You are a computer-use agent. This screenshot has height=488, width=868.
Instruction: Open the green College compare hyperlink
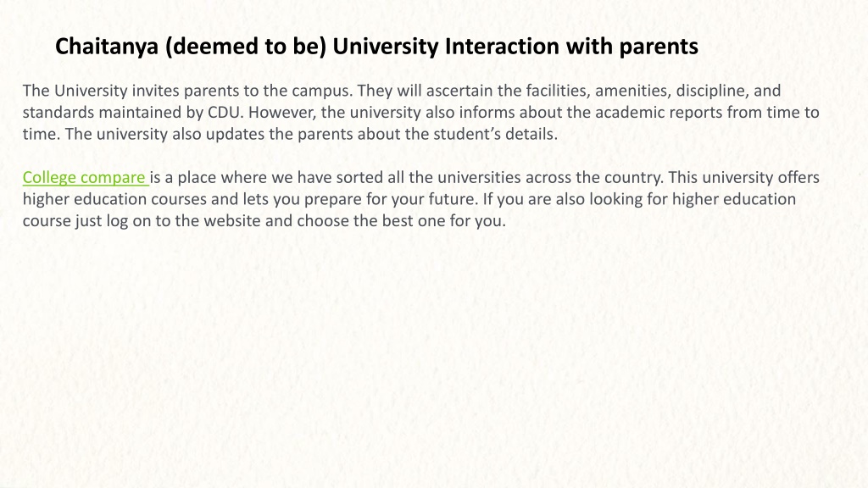(84, 178)
